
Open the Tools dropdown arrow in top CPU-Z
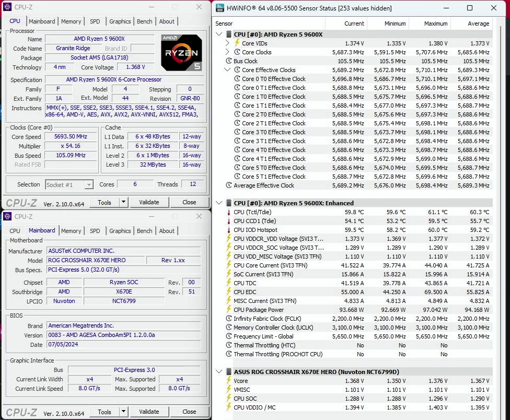(x=124, y=202)
